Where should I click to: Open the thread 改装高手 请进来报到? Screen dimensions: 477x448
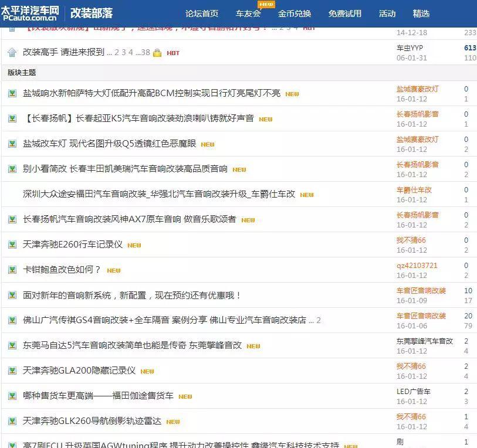(63, 52)
